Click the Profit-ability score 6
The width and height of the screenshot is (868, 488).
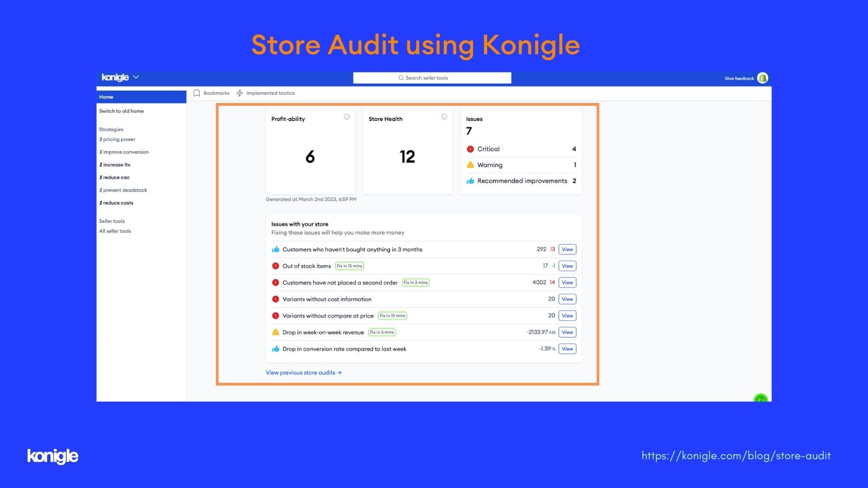(310, 157)
